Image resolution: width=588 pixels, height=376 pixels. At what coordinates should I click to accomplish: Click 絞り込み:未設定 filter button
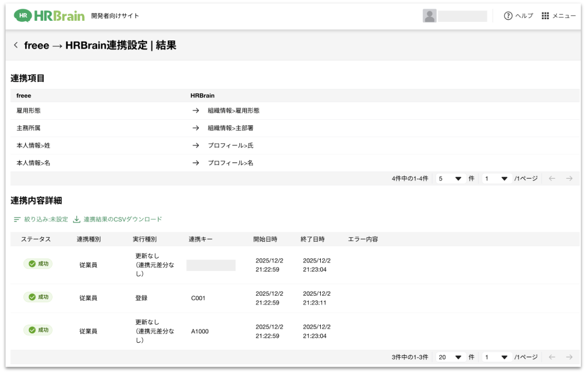46,219
